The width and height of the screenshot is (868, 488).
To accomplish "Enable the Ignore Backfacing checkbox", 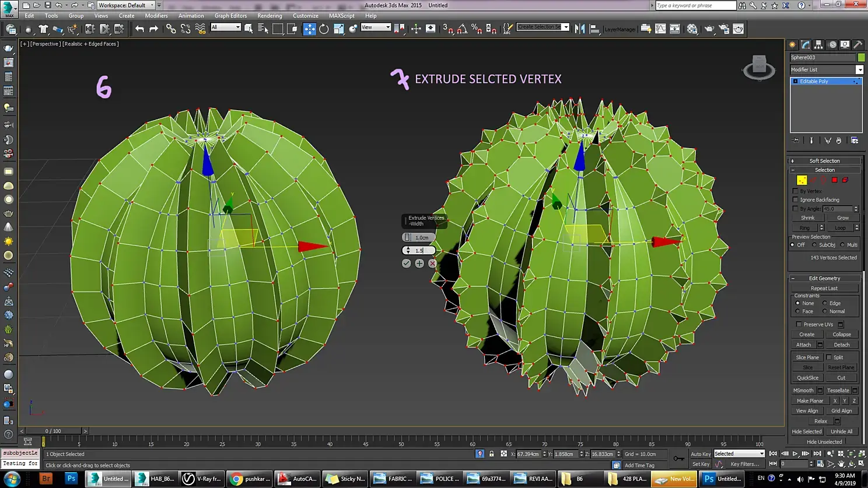I will (795, 200).
